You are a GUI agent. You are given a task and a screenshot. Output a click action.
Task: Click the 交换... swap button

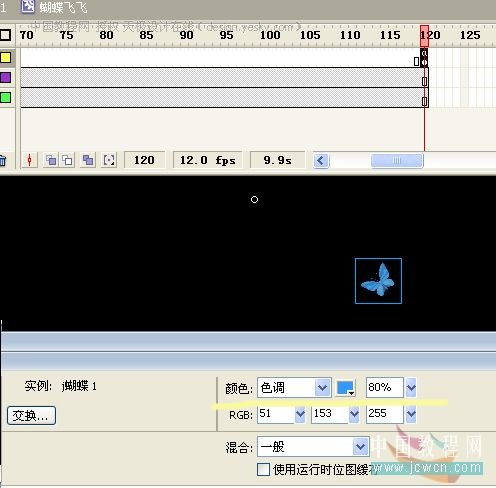[x=31, y=415]
